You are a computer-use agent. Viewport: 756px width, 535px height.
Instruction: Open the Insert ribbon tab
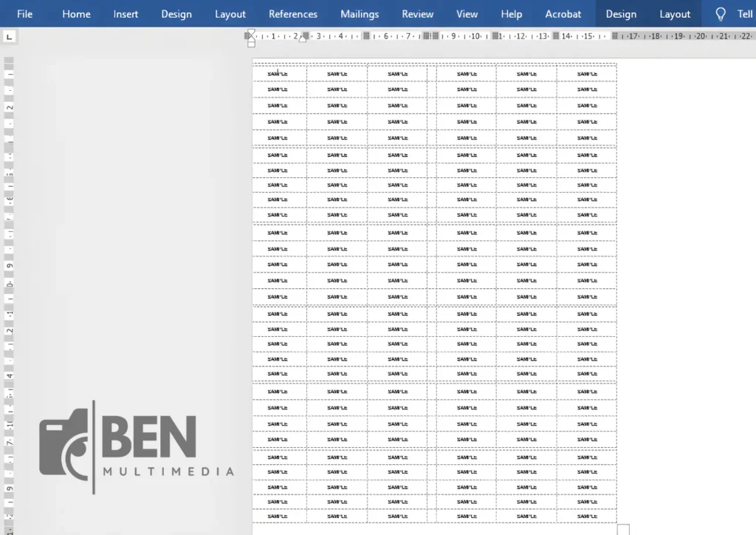[126, 14]
